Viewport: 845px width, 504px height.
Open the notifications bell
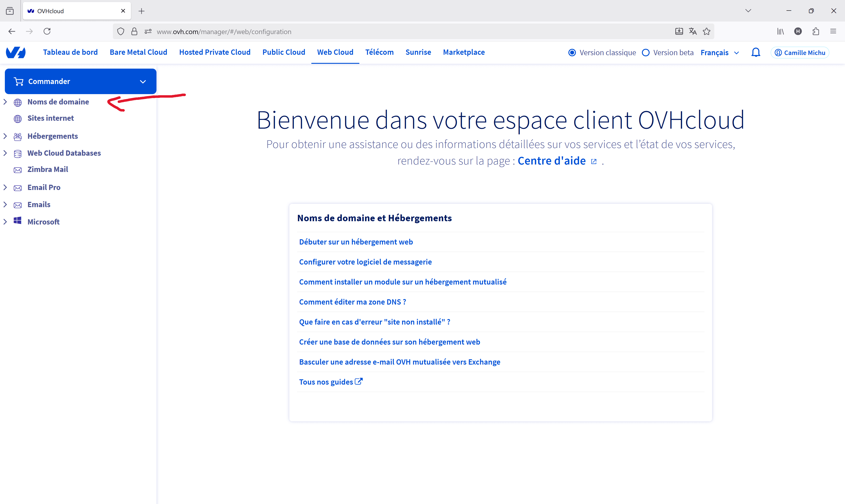click(x=756, y=53)
